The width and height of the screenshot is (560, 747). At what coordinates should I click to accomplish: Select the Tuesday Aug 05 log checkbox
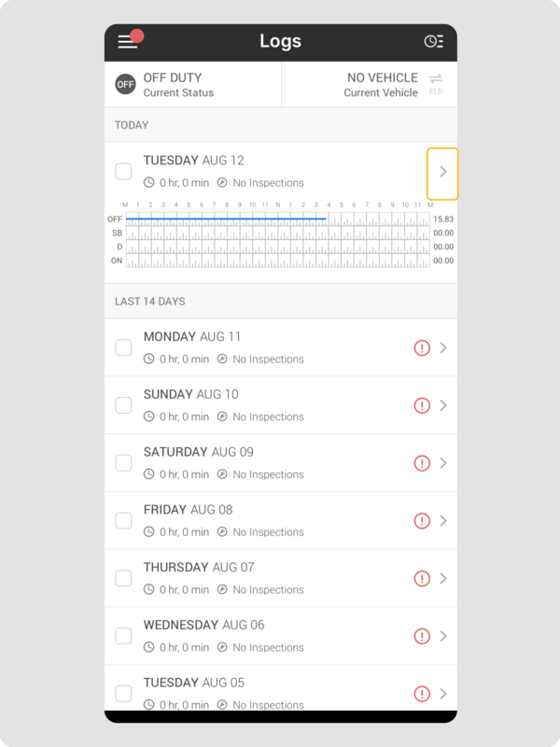click(123, 694)
